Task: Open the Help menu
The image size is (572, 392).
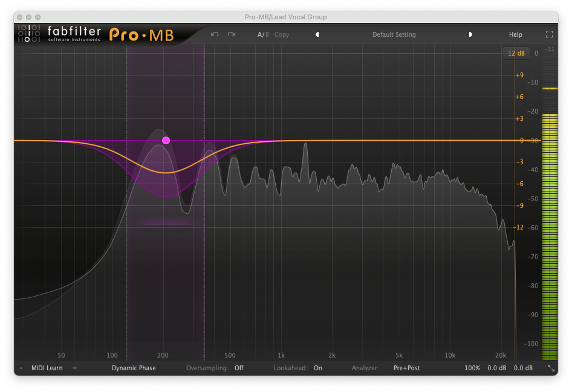Action: 515,34
